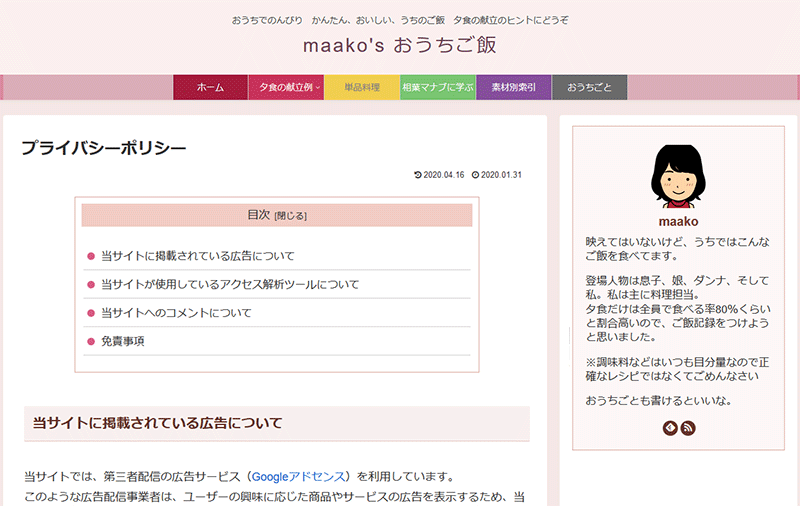The image size is (800, 506).
Task: Jump to 当サイトに掲載されている広告について in contents
Action: point(197,256)
